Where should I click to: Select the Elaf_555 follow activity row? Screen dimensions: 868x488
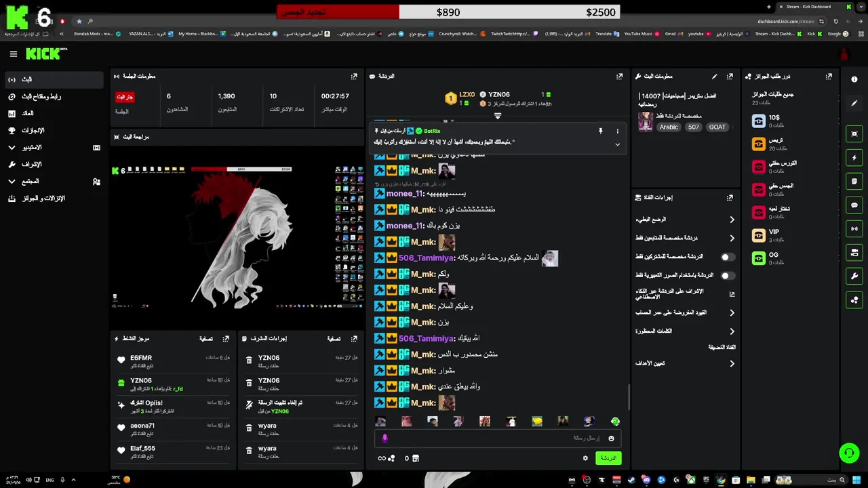(x=174, y=451)
